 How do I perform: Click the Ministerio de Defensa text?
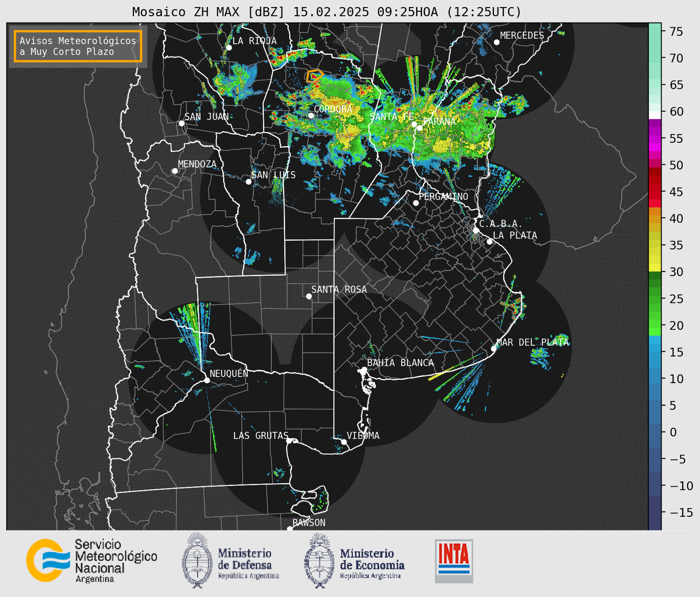249,563
